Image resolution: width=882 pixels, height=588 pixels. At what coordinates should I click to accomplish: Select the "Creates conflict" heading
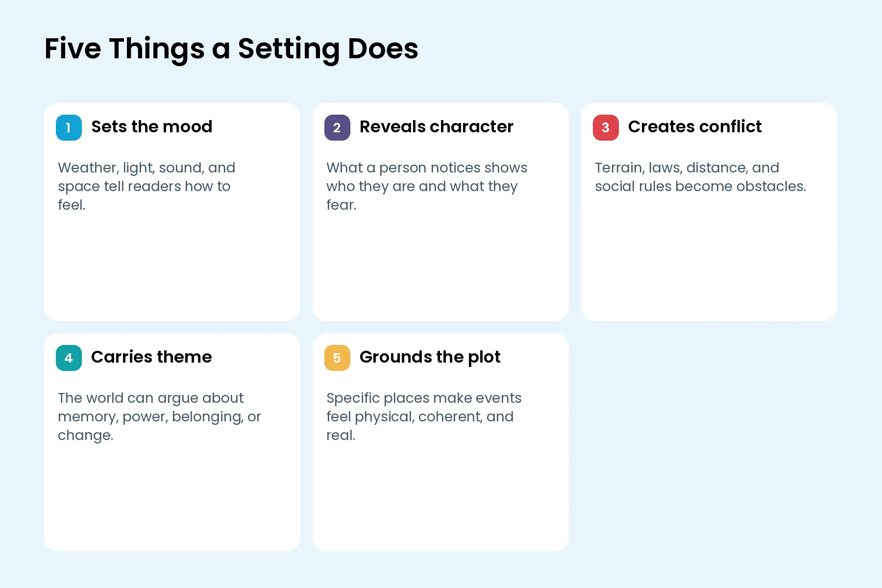(695, 126)
